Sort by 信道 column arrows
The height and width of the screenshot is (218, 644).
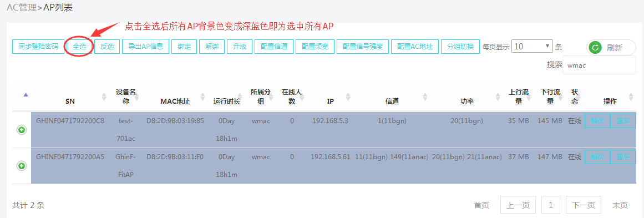pyautogui.click(x=425, y=97)
